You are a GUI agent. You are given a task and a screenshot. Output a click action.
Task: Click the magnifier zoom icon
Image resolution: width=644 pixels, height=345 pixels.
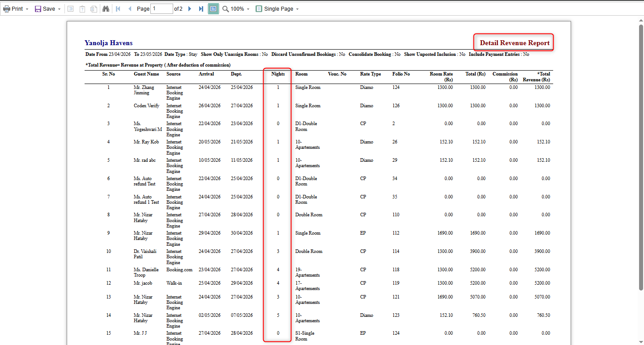tap(226, 9)
